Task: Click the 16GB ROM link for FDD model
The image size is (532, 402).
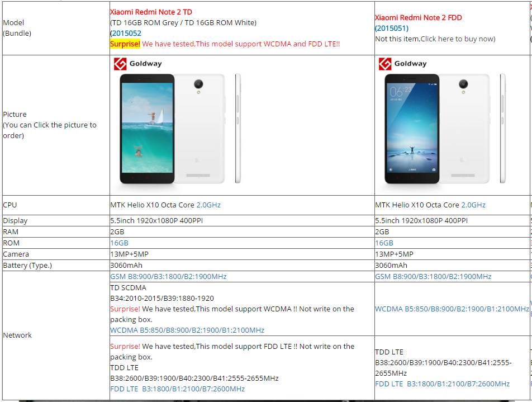Action: coord(384,243)
